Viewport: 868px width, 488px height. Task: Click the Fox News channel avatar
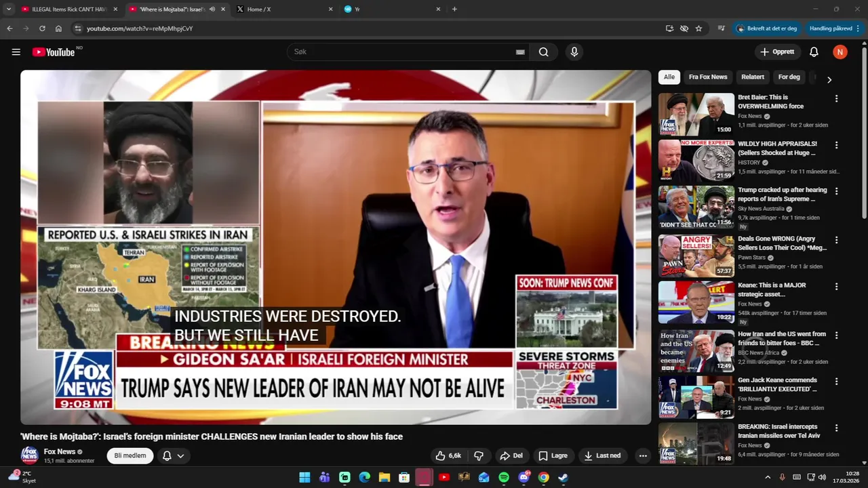(x=29, y=455)
